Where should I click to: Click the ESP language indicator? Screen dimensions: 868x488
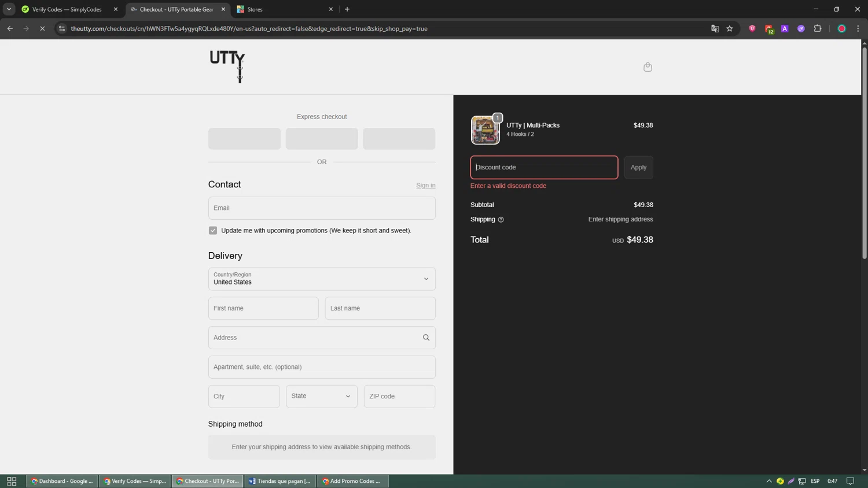click(815, 481)
